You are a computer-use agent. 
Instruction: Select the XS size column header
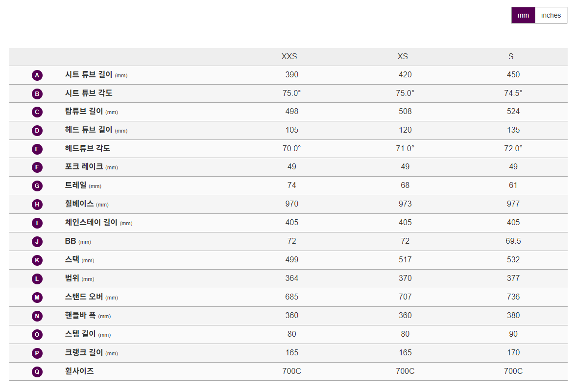[x=403, y=57]
